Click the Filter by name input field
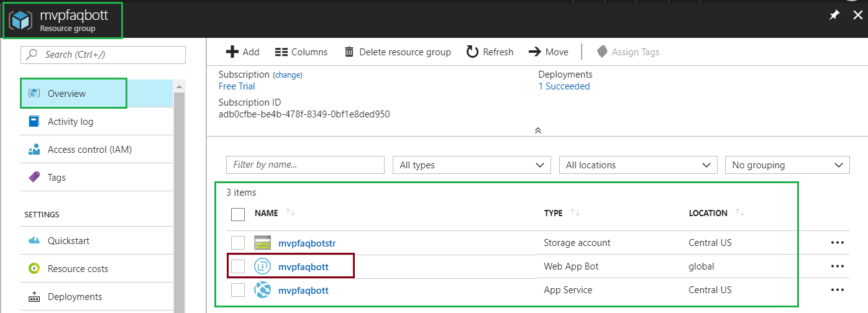This screenshot has height=313, width=868. [305, 165]
